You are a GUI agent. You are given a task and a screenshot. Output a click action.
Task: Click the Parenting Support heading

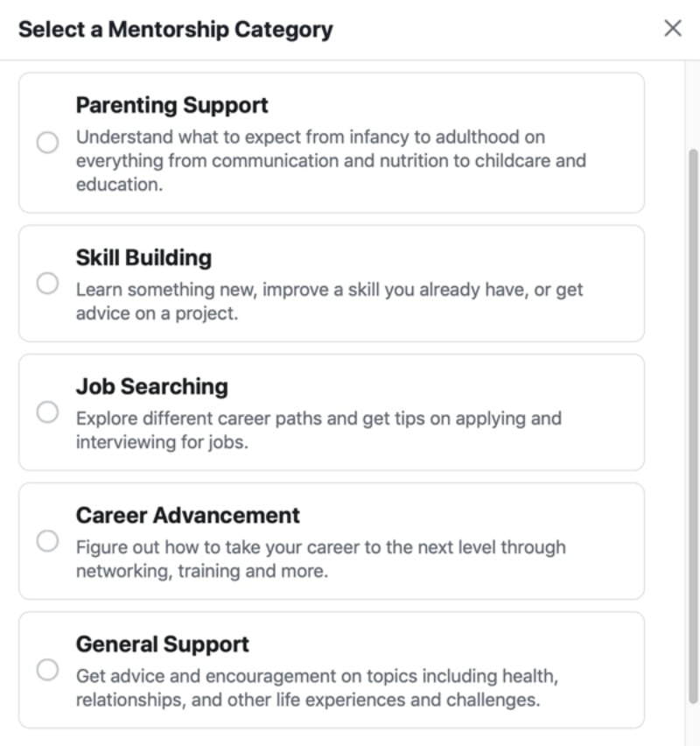[171, 105]
